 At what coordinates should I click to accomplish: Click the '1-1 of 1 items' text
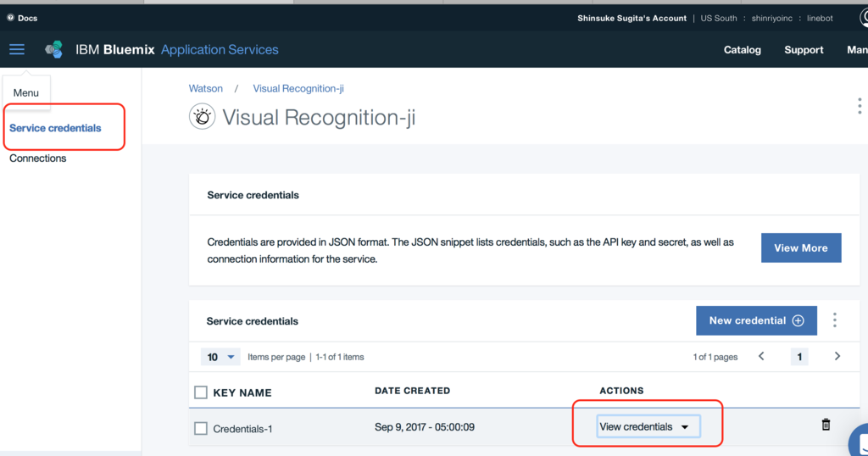point(340,357)
